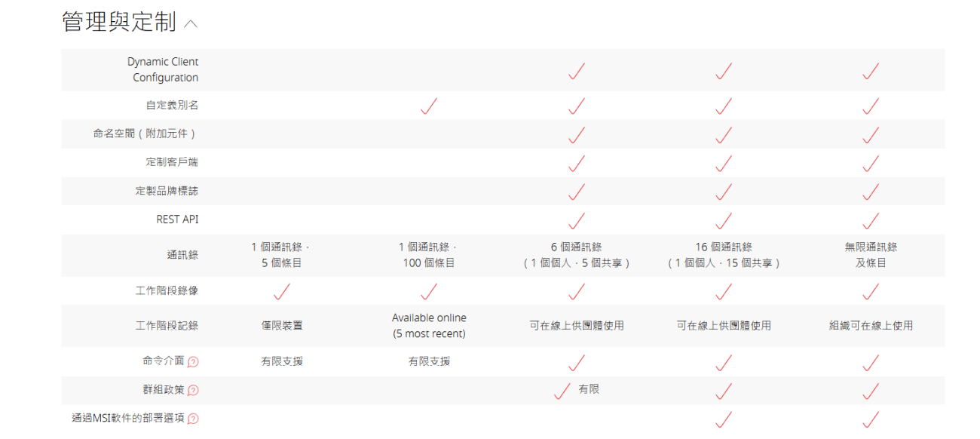This screenshot has width=980, height=439.
Task: Click the REST API feature label
Action: [177, 219]
